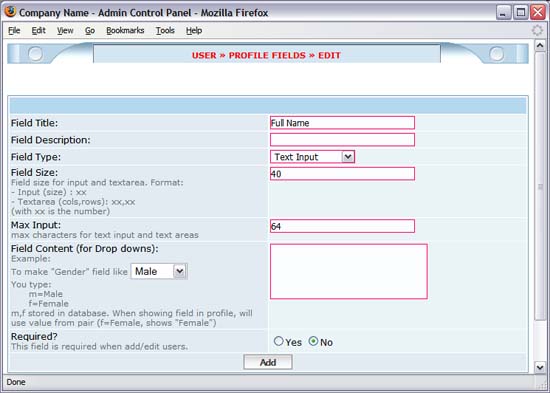Open the Tools menu

[x=165, y=31]
